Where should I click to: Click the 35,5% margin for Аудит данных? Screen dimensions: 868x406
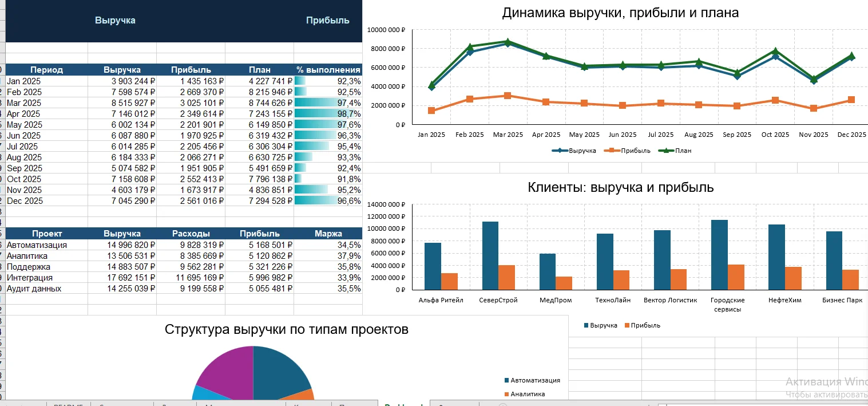pos(328,289)
